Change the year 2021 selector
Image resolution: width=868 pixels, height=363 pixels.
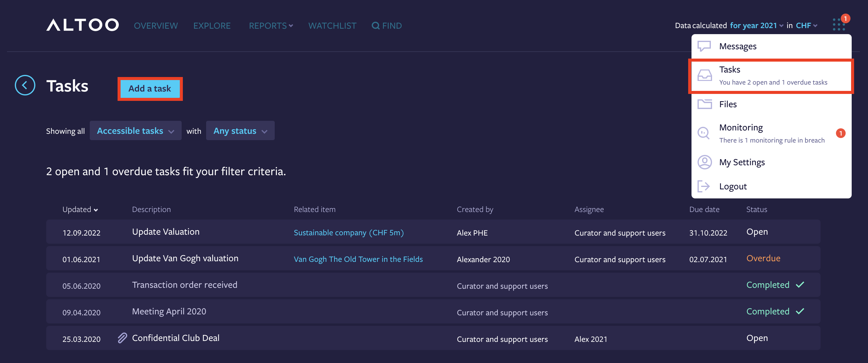(756, 25)
